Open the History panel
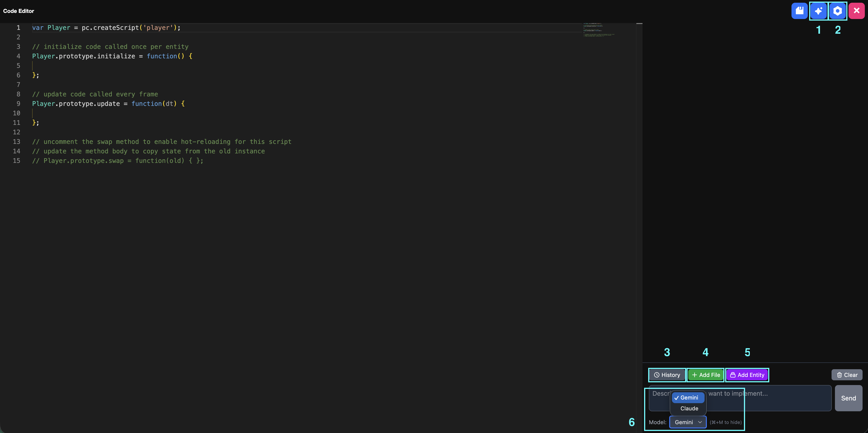Viewport: 868px width, 433px height. click(667, 375)
